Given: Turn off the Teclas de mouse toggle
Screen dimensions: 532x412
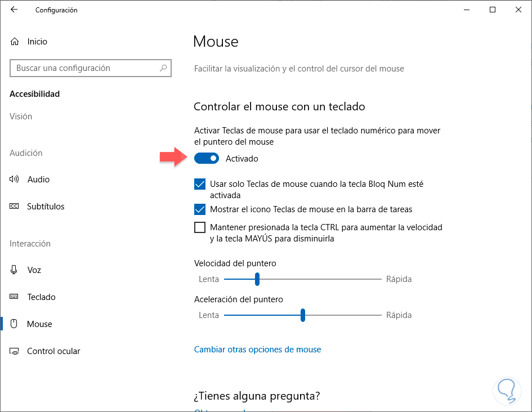Looking at the screenshot, I should [207, 159].
